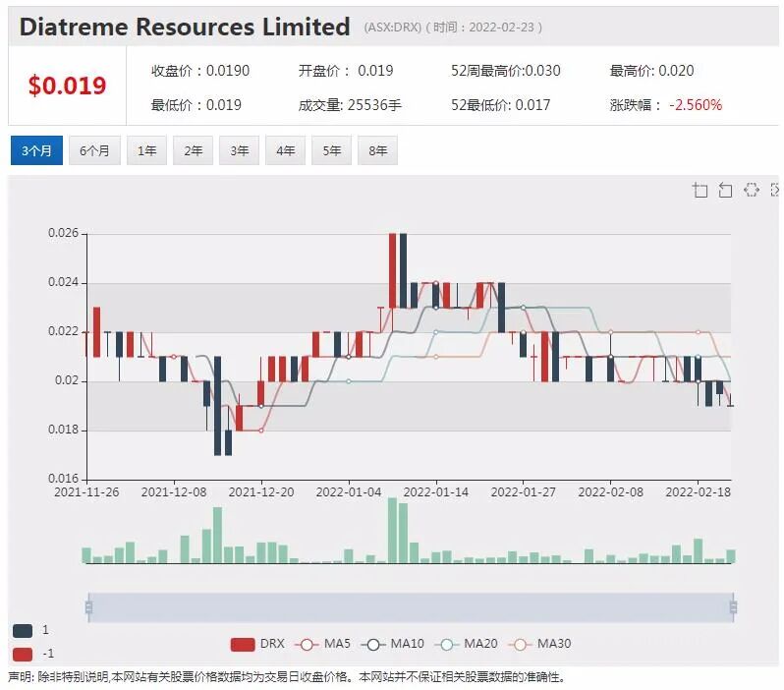The image size is (784, 690).
Task: Click the 2022-01-27 axis date label
Action: pyautogui.click(x=523, y=492)
